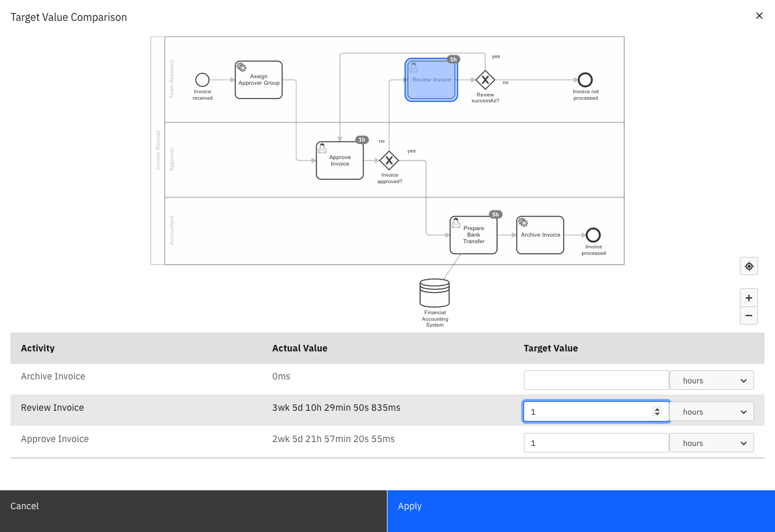Viewport: 775px width, 532px height.
Task: Click the Actual Value column header
Action: (x=299, y=348)
